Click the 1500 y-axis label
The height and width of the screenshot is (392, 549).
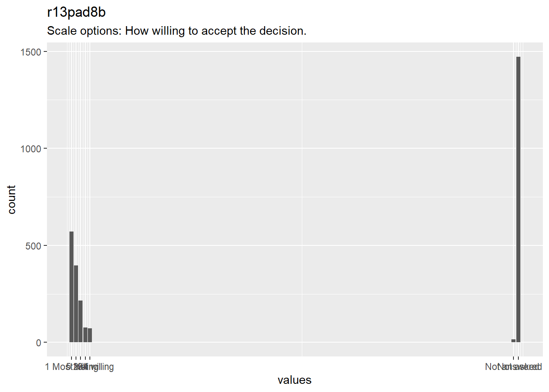click(31, 52)
